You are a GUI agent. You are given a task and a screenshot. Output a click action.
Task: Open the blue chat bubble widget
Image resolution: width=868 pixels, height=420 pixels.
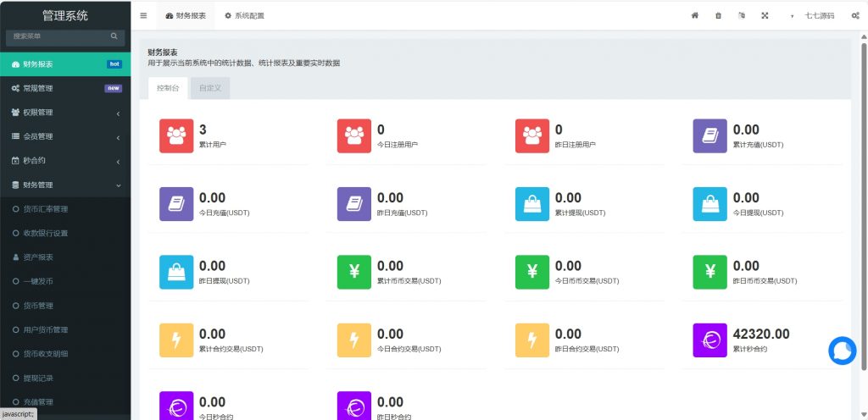pyautogui.click(x=843, y=351)
